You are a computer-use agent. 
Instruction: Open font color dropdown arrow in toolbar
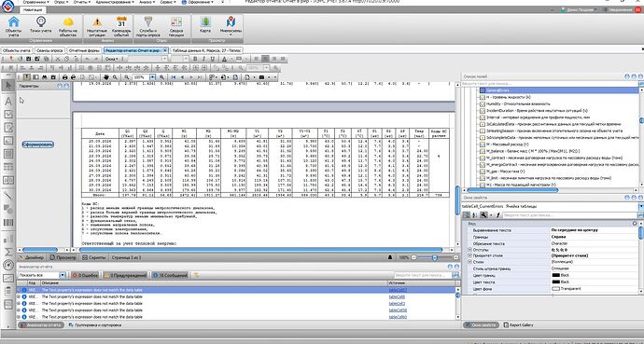click(231, 59)
